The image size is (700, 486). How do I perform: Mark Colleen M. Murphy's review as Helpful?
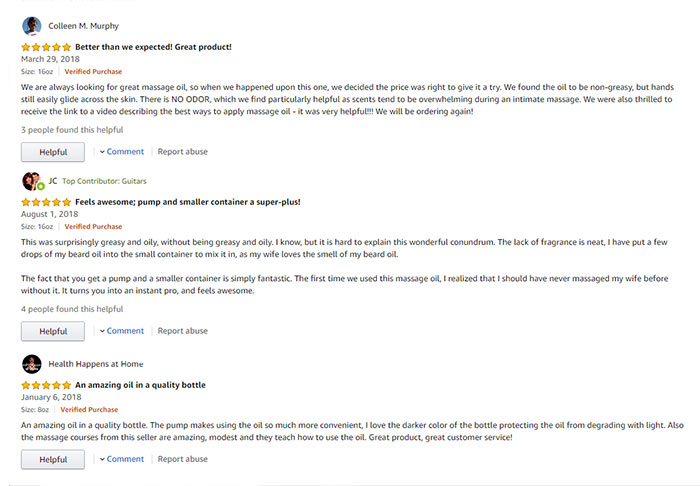coord(53,152)
